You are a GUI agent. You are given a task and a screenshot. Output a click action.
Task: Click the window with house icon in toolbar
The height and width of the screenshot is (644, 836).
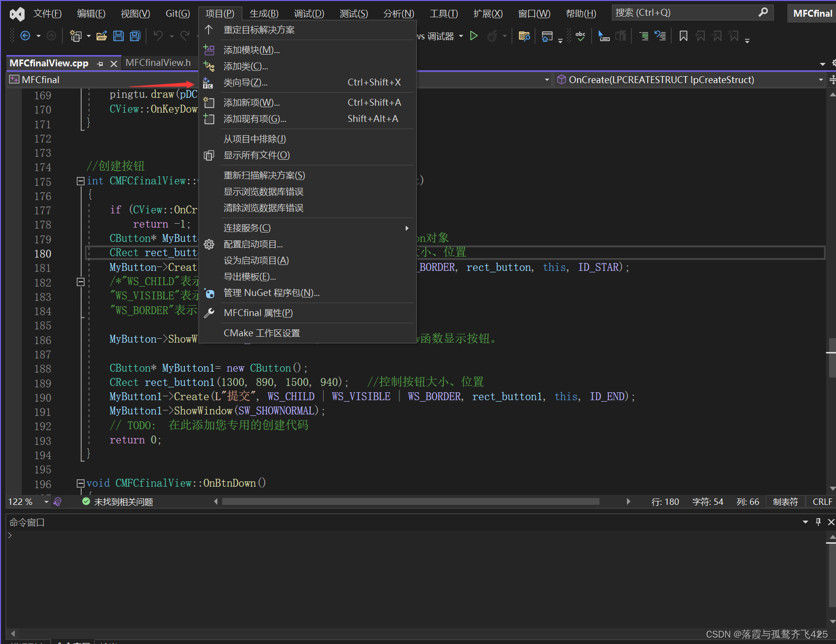[x=547, y=36]
